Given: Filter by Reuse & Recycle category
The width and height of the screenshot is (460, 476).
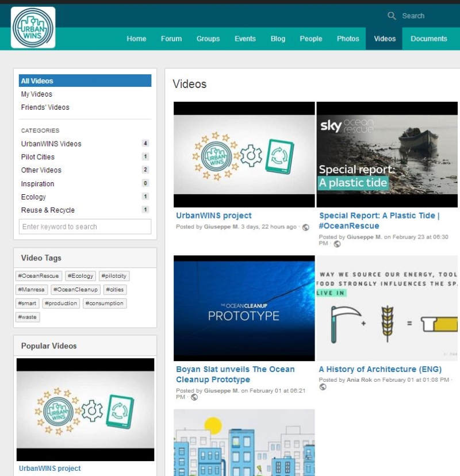Looking at the screenshot, I should click(48, 210).
